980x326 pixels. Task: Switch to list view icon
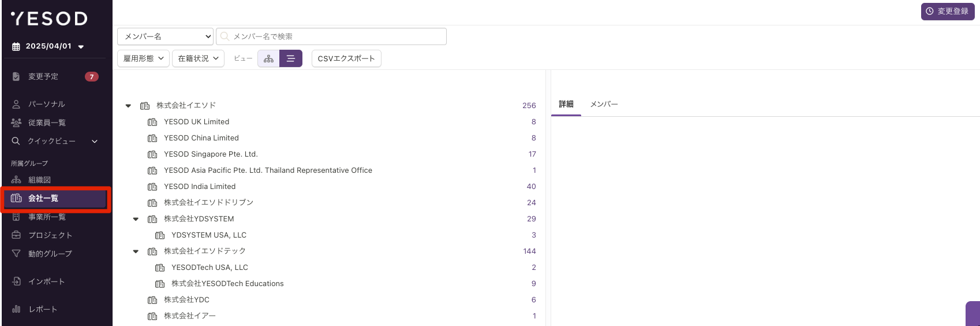click(x=291, y=58)
